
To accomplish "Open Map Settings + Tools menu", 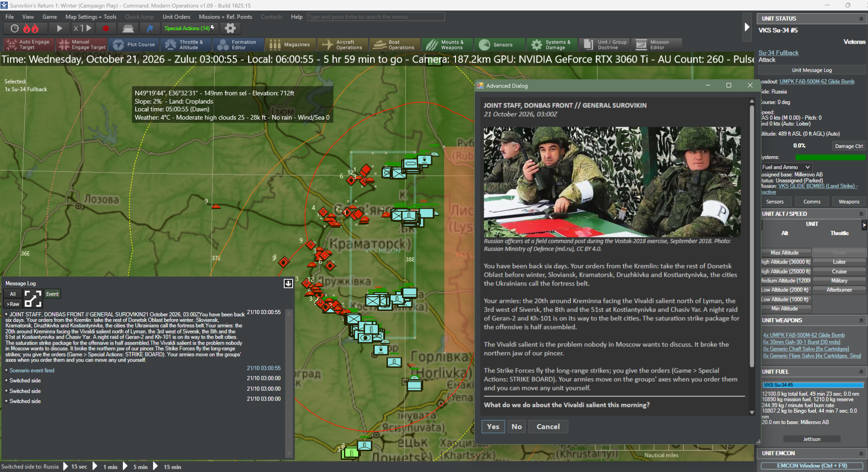I will click(x=91, y=17).
